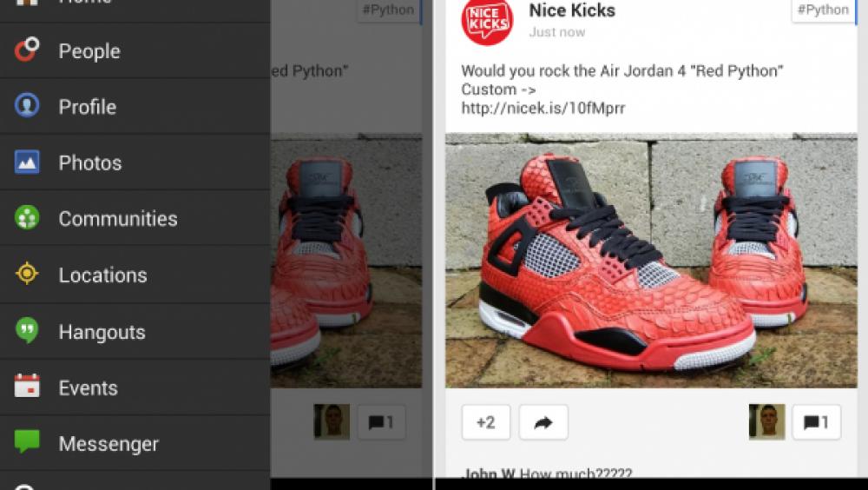Open the green Hangouts quote icon
868x490 pixels.
(x=27, y=331)
